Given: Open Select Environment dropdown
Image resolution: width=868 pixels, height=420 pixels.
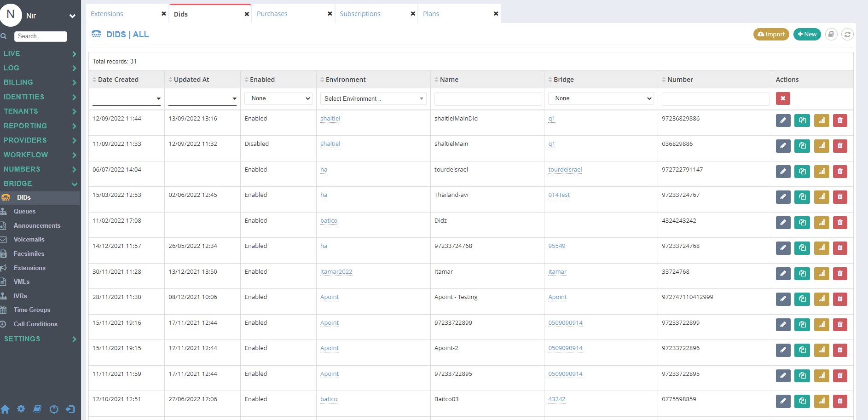Looking at the screenshot, I should pos(373,98).
